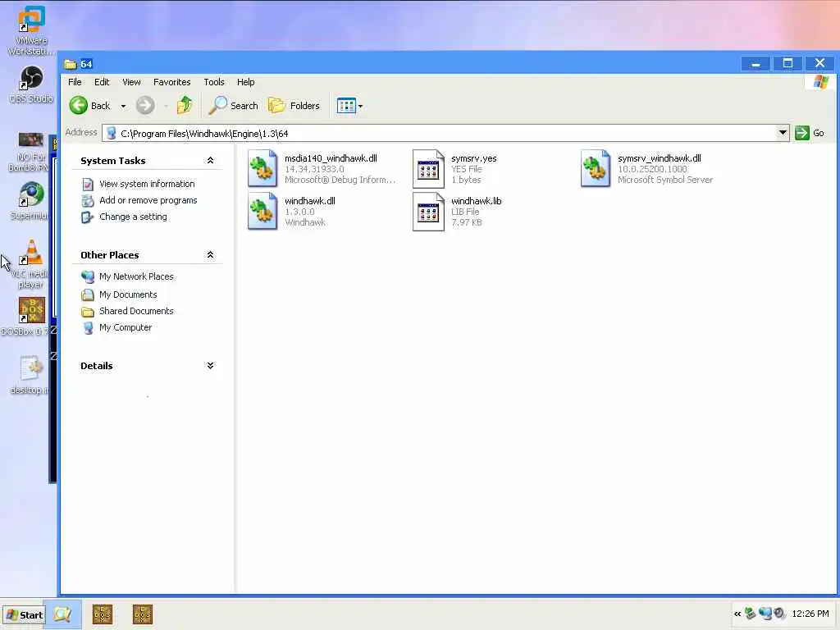Click the Add or remove programs icon
The image size is (840, 630).
click(x=88, y=201)
